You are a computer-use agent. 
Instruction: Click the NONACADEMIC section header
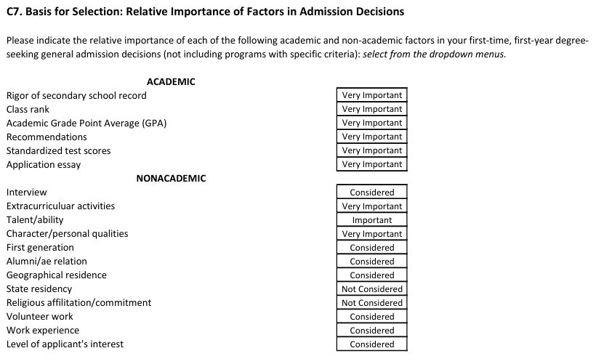[171, 178]
